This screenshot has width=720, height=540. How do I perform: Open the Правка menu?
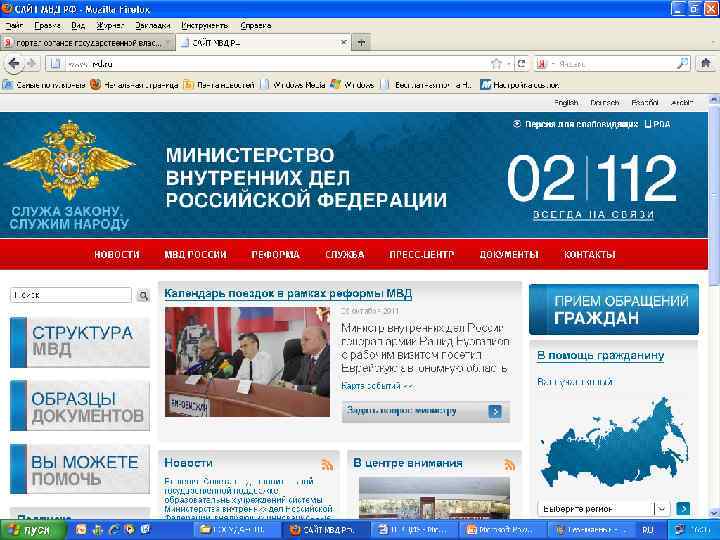coord(47,26)
